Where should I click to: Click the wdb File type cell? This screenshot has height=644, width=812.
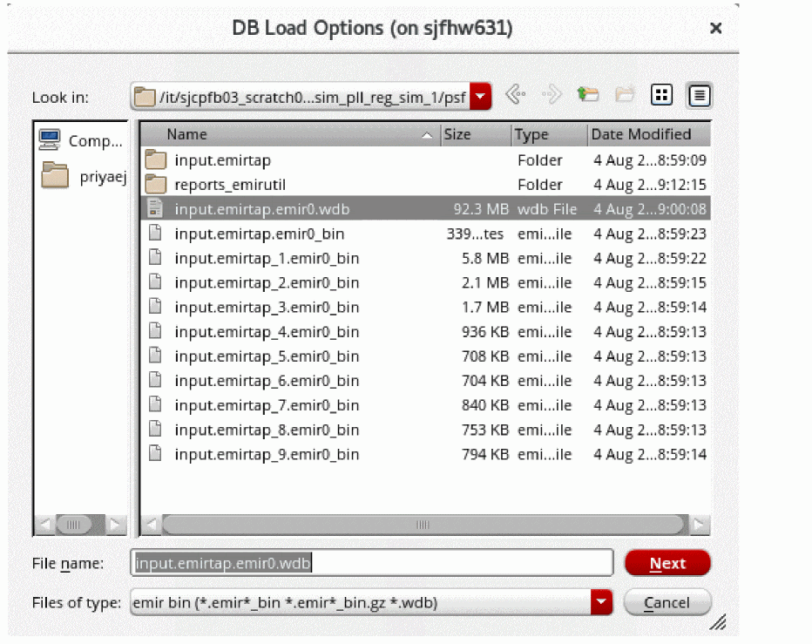coord(547,209)
